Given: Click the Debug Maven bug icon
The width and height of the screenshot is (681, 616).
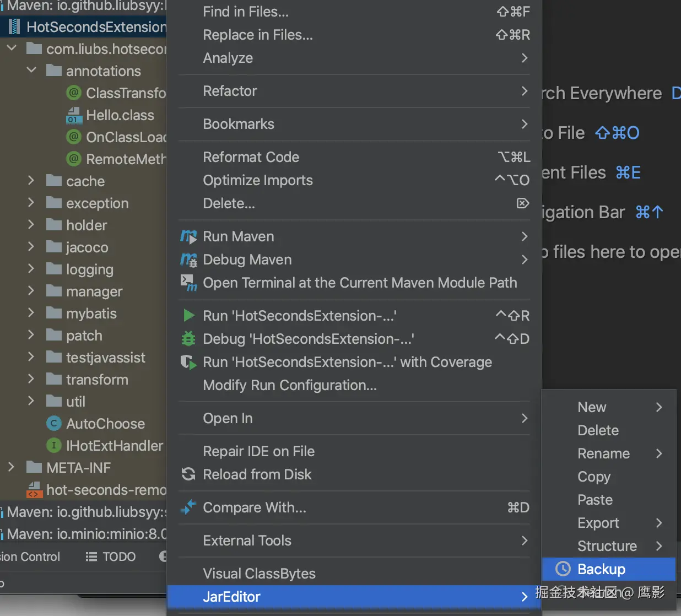Looking at the screenshot, I should pyautogui.click(x=188, y=260).
